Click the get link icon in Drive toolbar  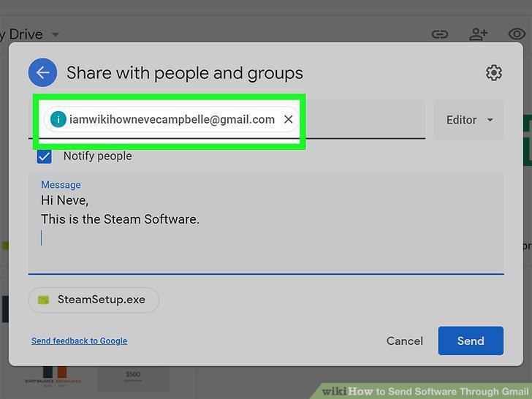(x=440, y=34)
